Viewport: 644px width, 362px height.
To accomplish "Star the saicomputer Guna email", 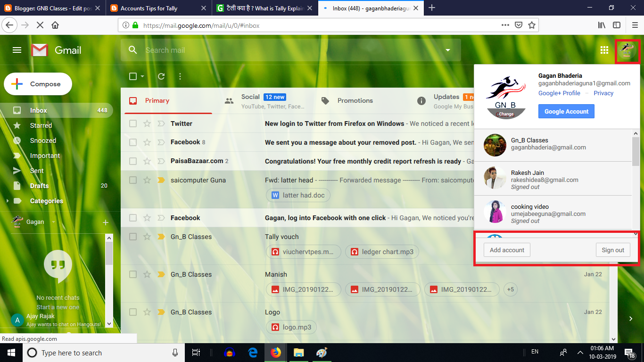I will 147,180.
